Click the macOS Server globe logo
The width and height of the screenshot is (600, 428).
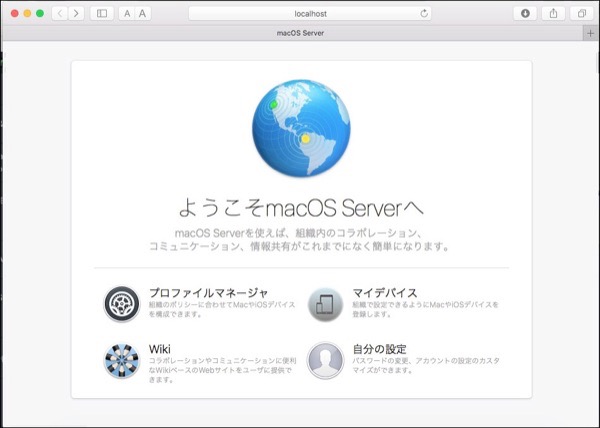pyautogui.click(x=301, y=127)
